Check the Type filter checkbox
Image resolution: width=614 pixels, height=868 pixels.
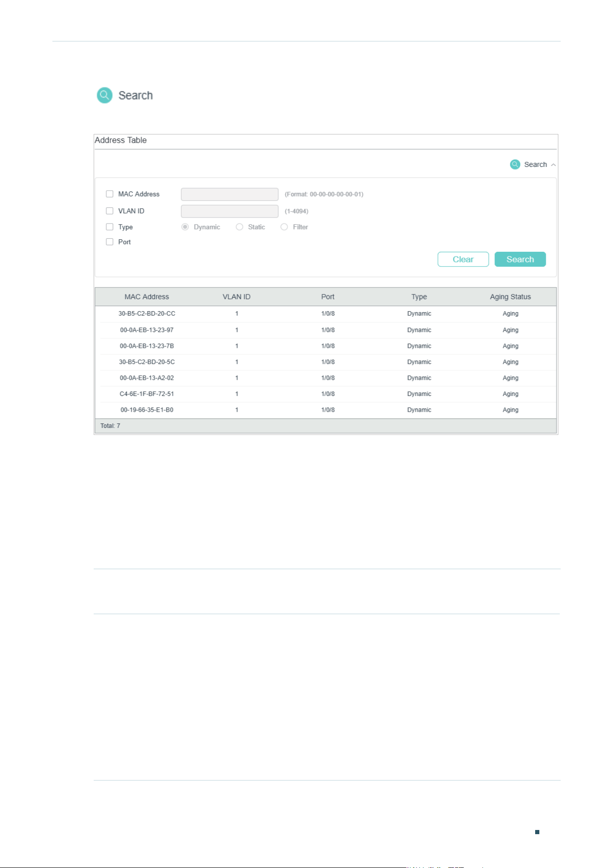(109, 227)
